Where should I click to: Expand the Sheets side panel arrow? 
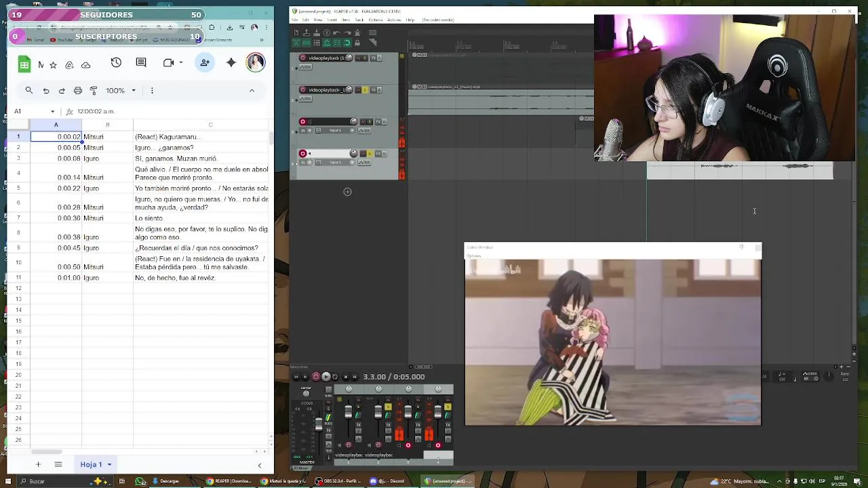pyautogui.click(x=259, y=465)
